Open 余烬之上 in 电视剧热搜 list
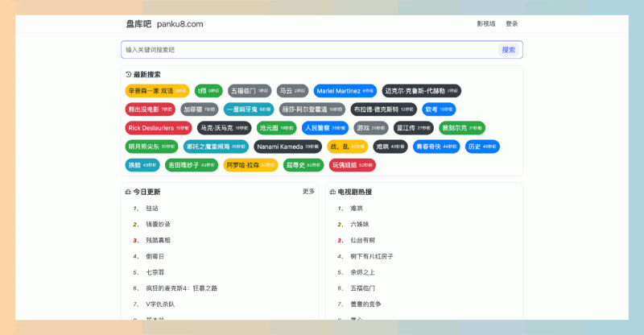 363,272
